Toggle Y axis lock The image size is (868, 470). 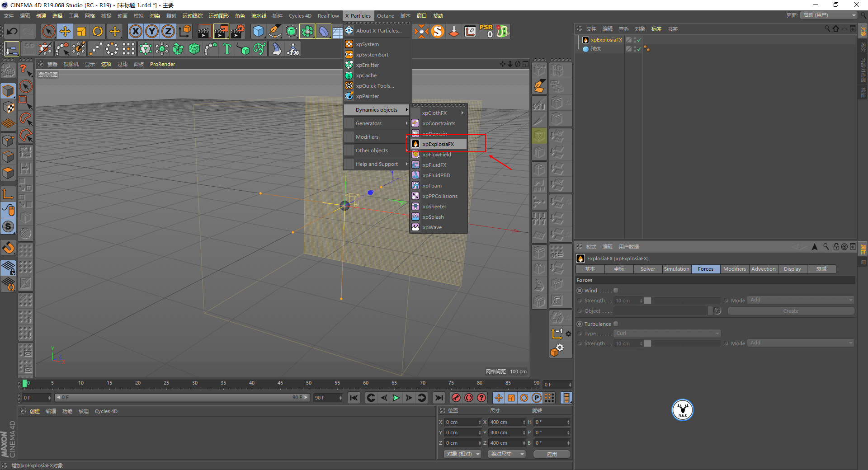152,31
